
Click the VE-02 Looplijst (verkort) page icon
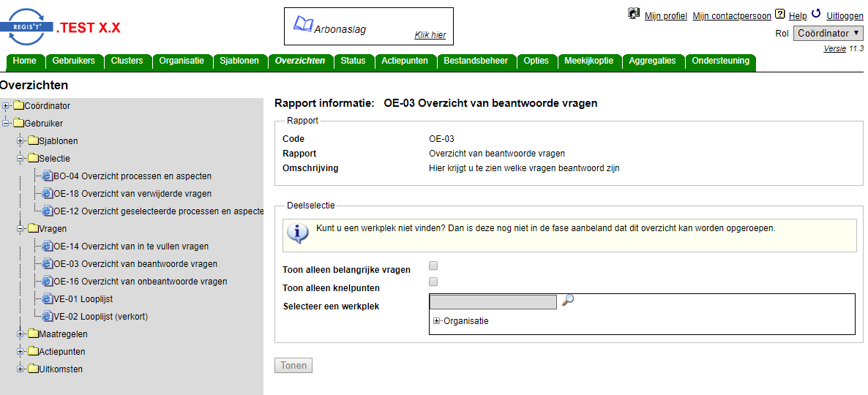(x=48, y=317)
